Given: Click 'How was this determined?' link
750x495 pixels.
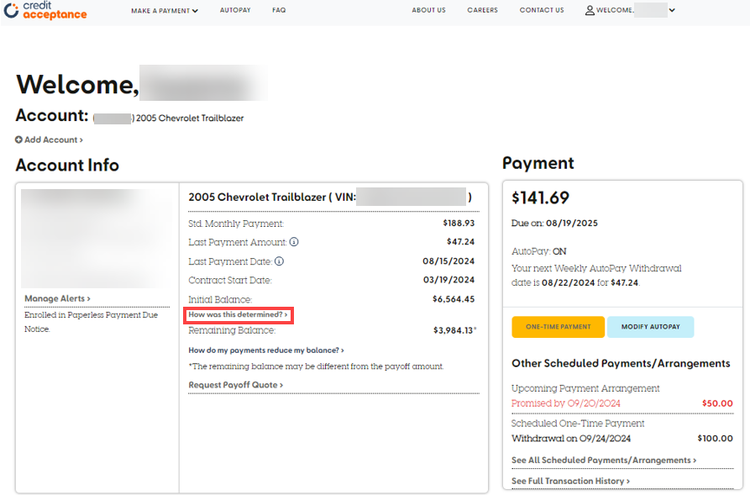Looking at the screenshot, I should (238, 315).
